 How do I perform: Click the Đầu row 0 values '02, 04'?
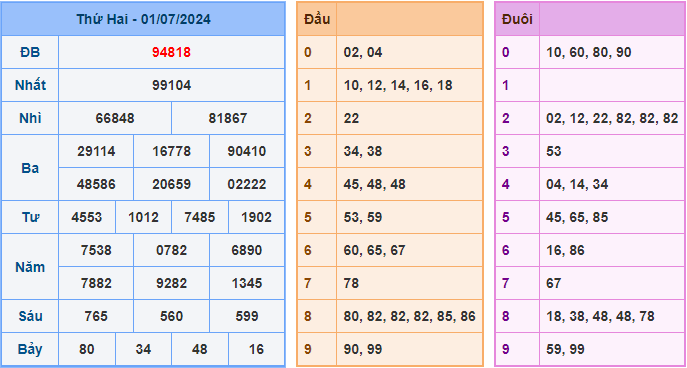click(363, 53)
